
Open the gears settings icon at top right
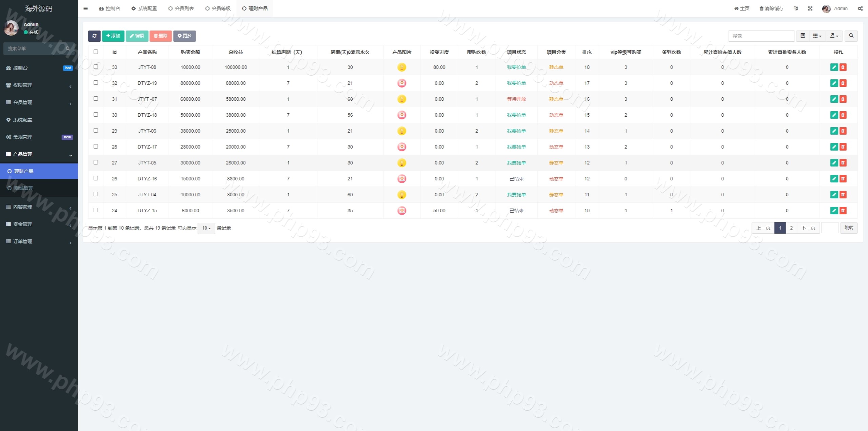860,8
